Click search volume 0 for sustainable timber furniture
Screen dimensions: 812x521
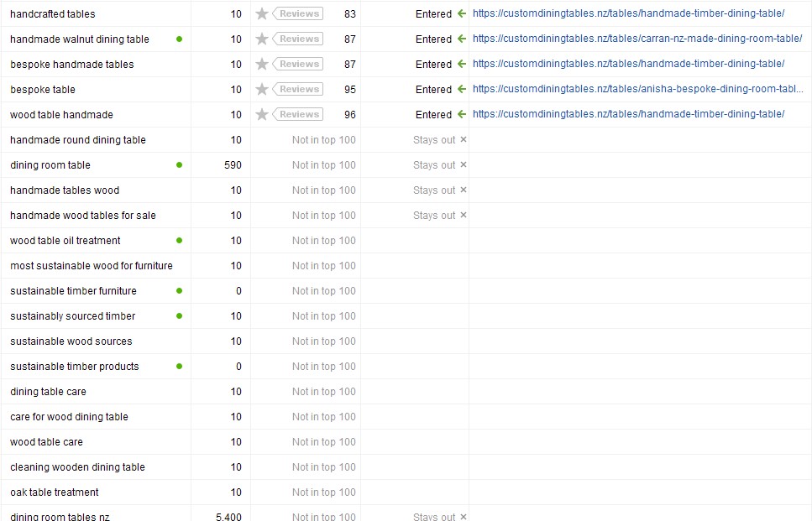238,291
